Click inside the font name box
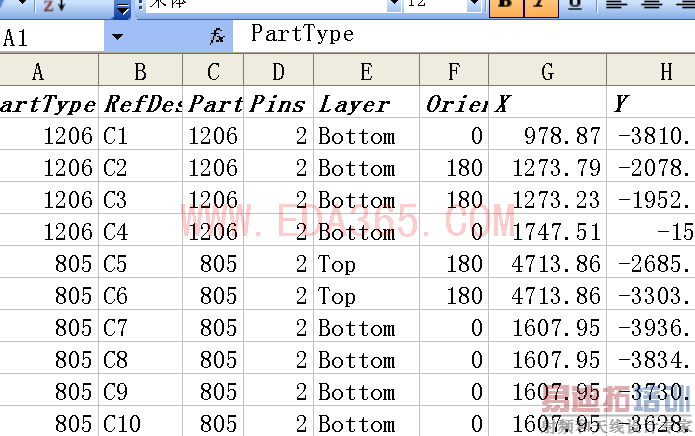The height and width of the screenshot is (436, 695). [266, 4]
